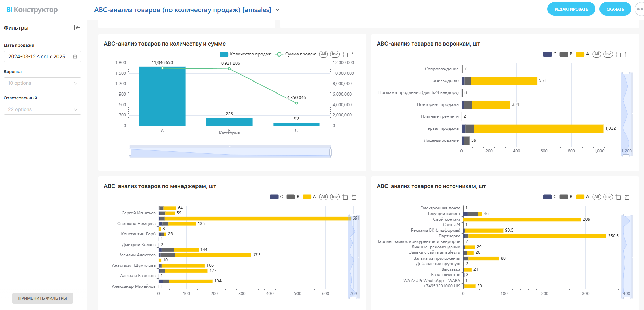644x310 pixels.
Task: Click the zoom area icon on managers chart
Action: tap(345, 197)
